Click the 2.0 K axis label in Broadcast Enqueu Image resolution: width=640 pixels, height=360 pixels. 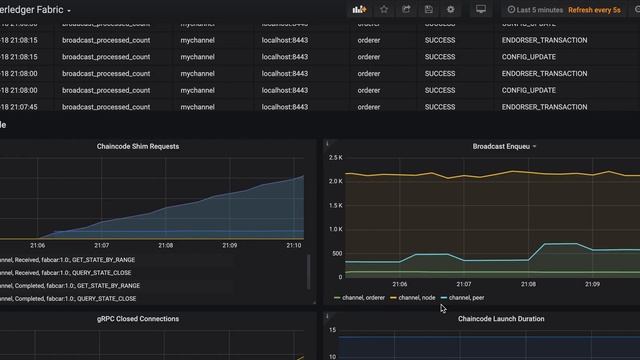336,181
